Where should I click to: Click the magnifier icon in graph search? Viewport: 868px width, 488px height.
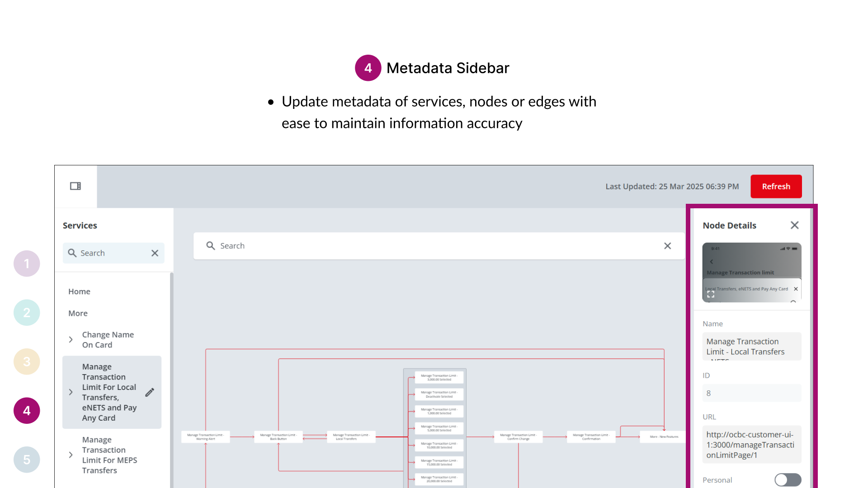coord(211,246)
